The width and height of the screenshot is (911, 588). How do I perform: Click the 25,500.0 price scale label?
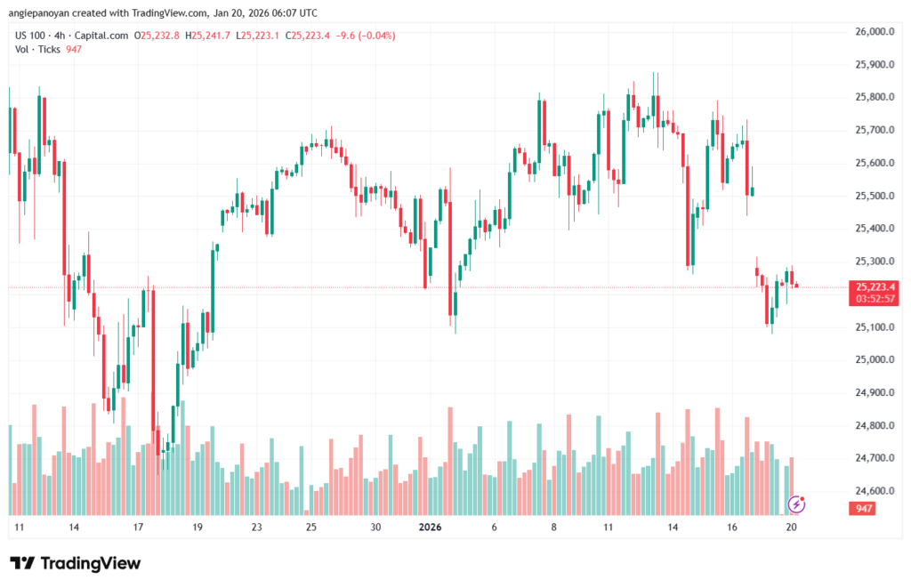(x=874, y=196)
